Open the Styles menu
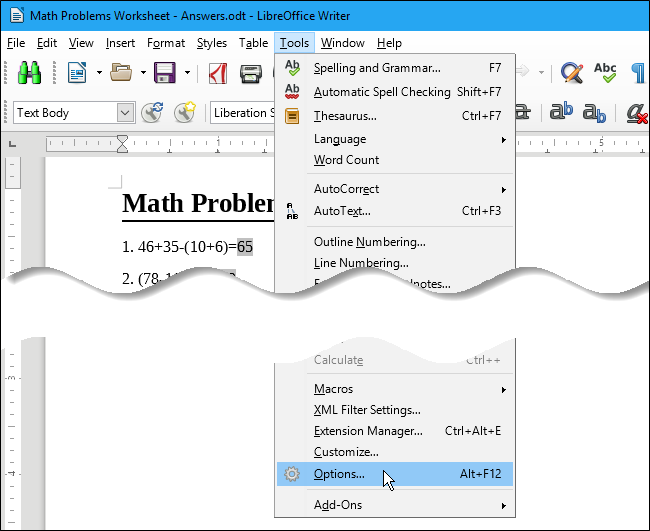The image size is (650, 531). [212, 43]
